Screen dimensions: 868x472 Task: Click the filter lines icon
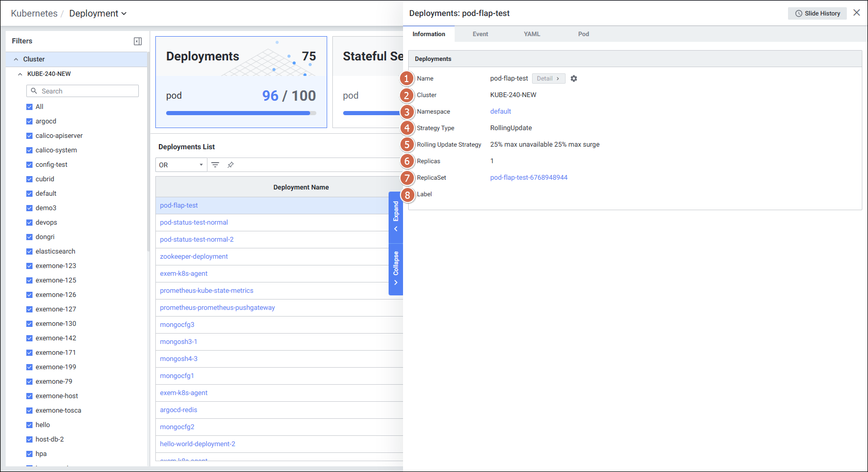pyautogui.click(x=215, y=165)
